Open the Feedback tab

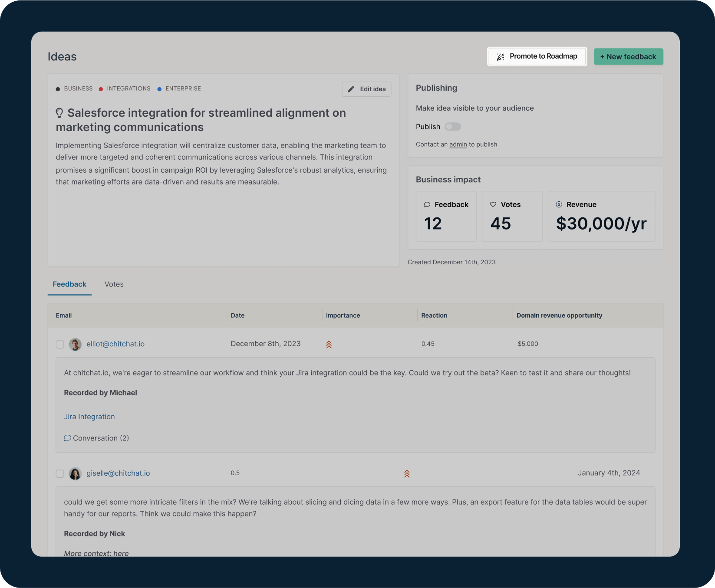coord(69,284)
